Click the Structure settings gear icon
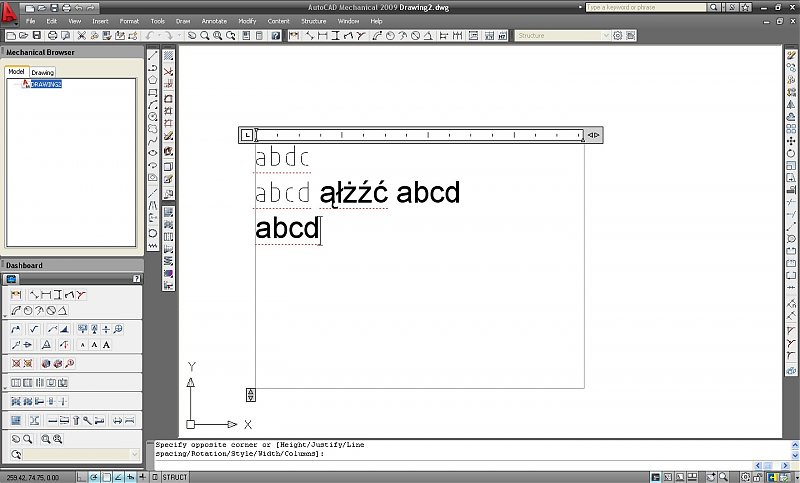The width and height of the screenshot is (800, 483). 618,36
